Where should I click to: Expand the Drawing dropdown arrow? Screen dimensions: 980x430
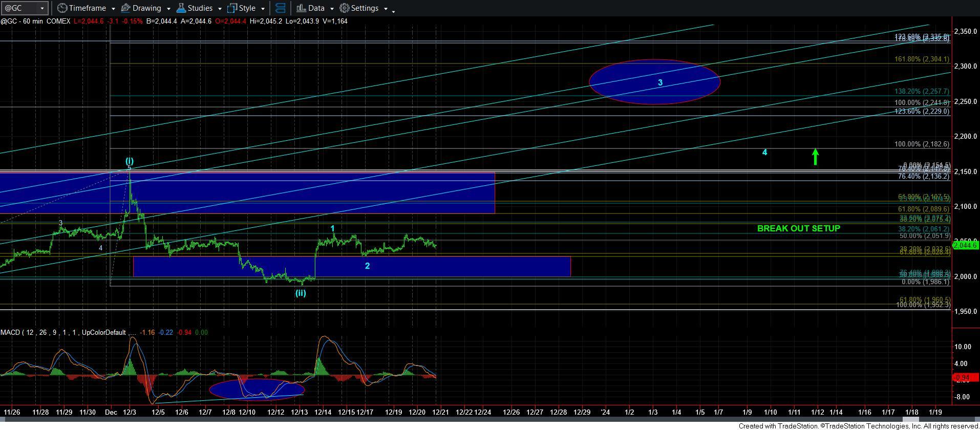168,9
